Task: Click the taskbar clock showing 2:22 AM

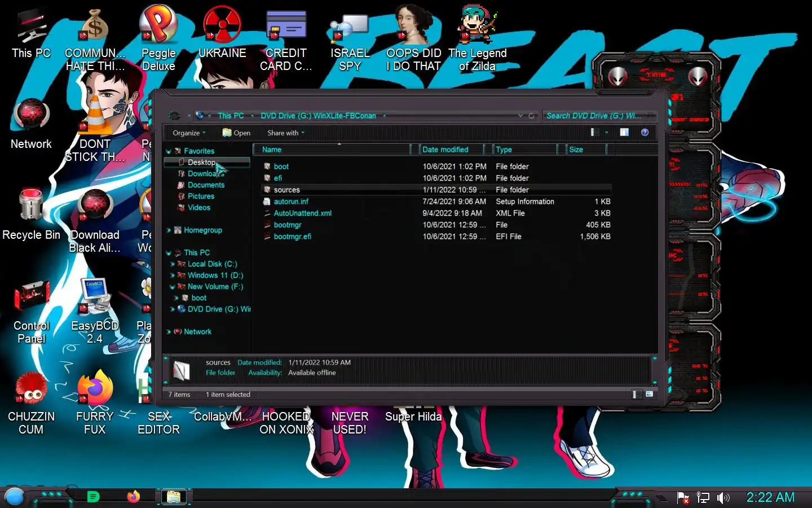Action: [770, 497]
